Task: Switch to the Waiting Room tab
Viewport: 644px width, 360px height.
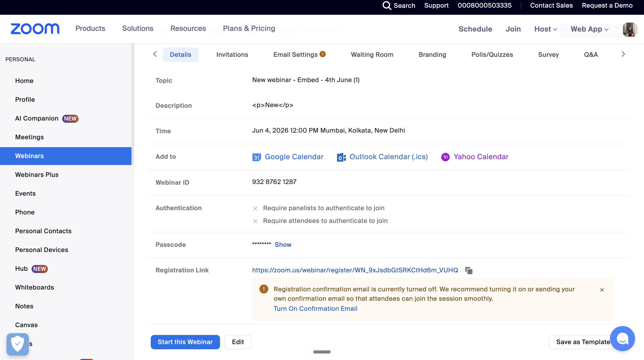Action: pos(372,55)
